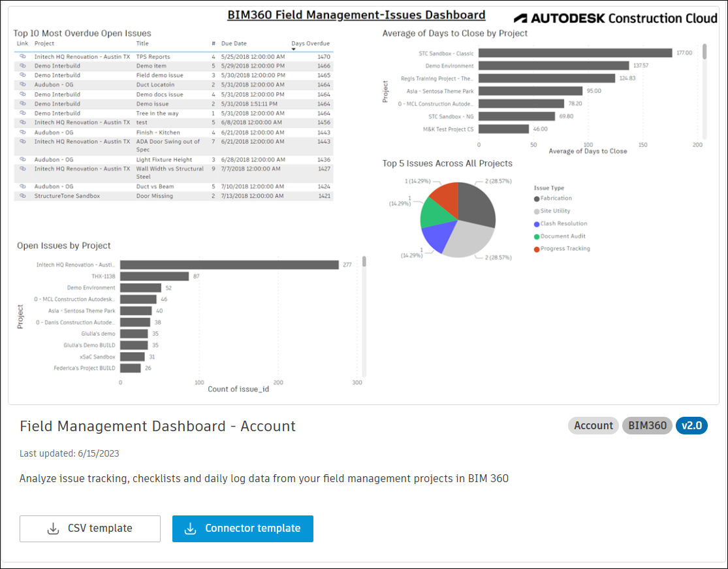Click link icon for Tree in the way row
Image resolution: width=728 pixels, height=569 pixels.
click(x=22, y=113)
